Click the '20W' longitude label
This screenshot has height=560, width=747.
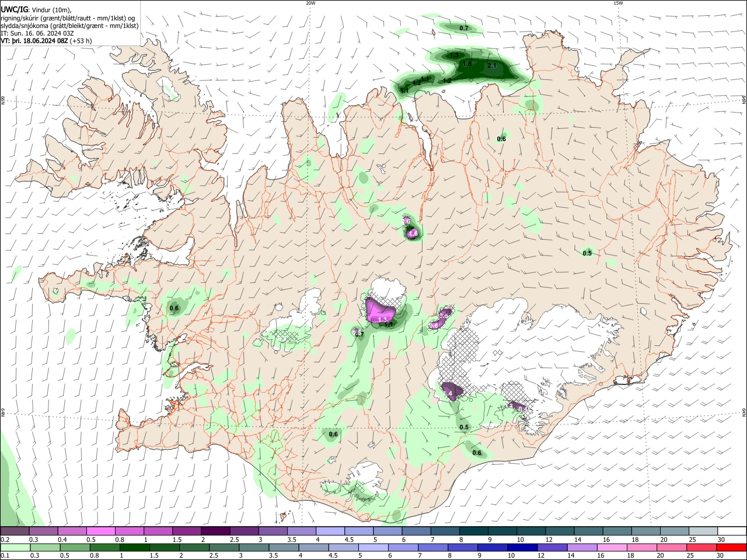click(310, 3)
